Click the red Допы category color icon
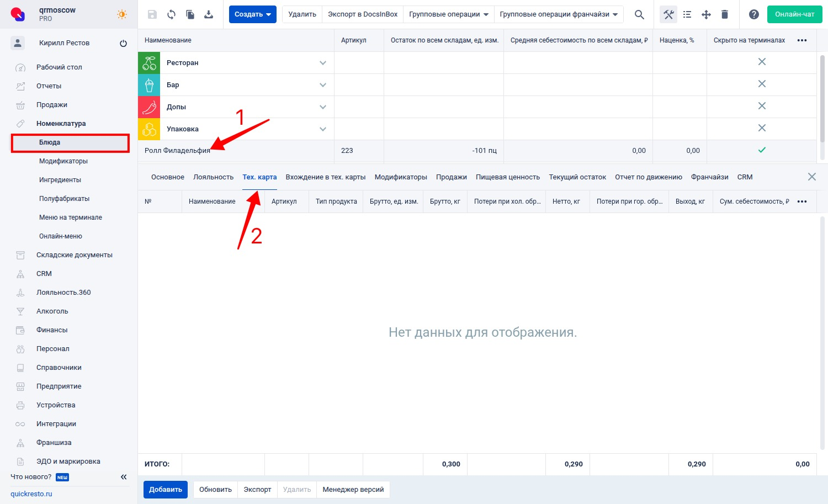Viewport: 828px width, 504px height. pos(149,107)
